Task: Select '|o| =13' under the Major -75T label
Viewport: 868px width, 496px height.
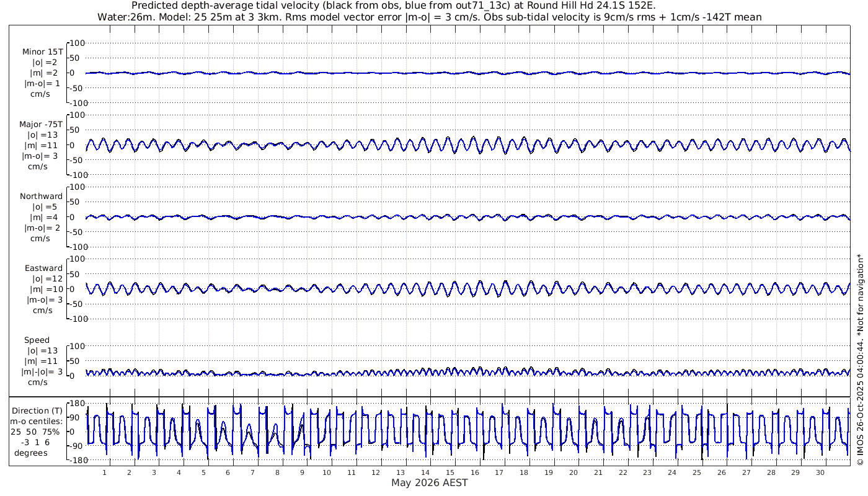Action: click(42, 135)
